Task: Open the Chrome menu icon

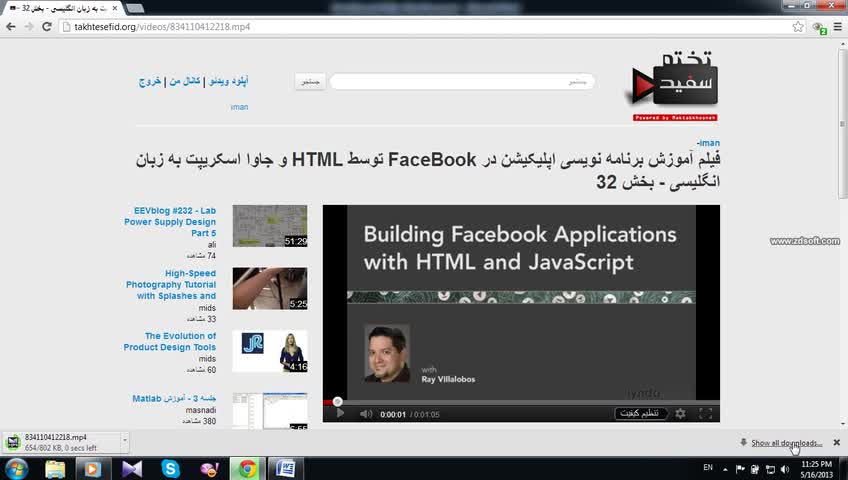Action: [838, 26]
